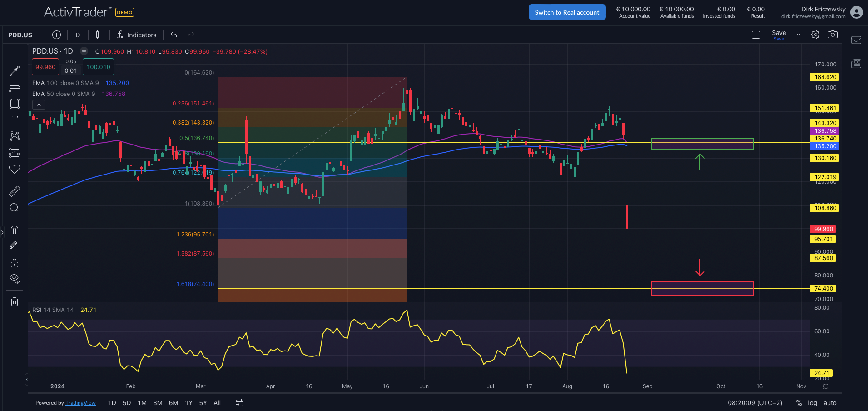The height and width of the screenshot is (411, 868).
Task: Open the zoom-in tool
Action: [x=15, y=208]
